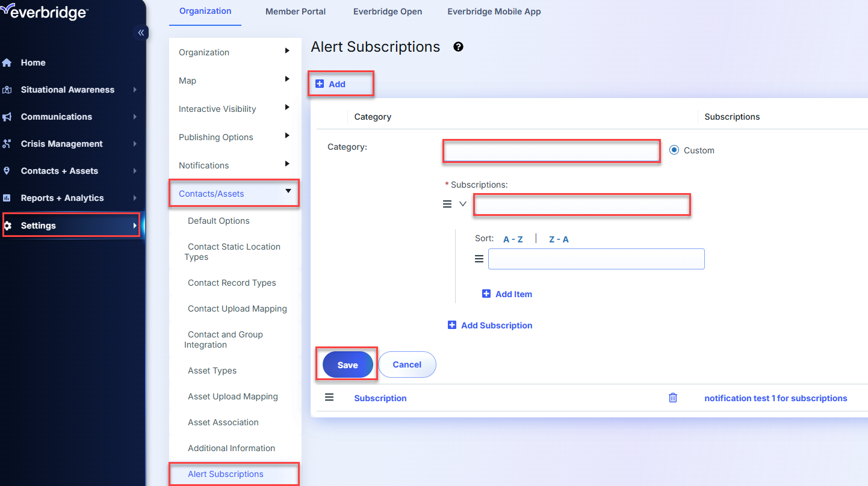Click drag handle beside the sort item field
The height and width of the screenshot is (486, 868).
click(x=479, y=259)
